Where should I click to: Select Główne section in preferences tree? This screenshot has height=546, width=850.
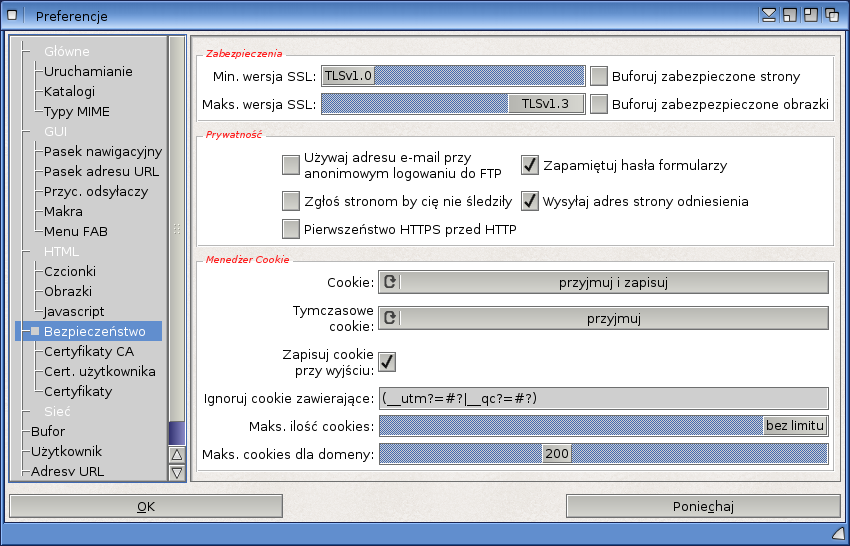pyautogui.click(x=67, y=52)
